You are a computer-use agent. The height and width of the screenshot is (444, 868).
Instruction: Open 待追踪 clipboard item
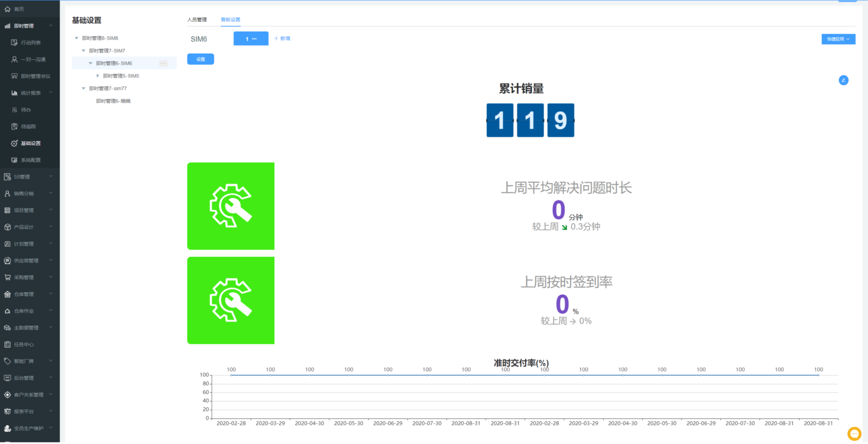coord(15,126)
